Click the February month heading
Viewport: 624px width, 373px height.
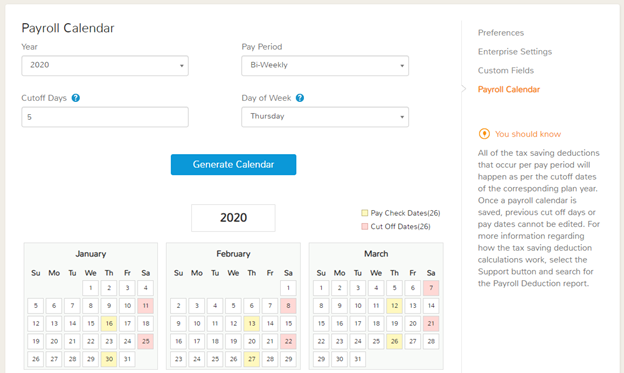pyautogui.click(x=233, y=254)
